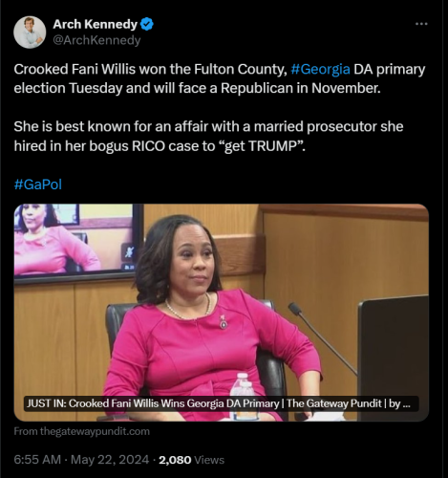
Task: View the 2,080 view count number
Action: [x=175, y=460]
